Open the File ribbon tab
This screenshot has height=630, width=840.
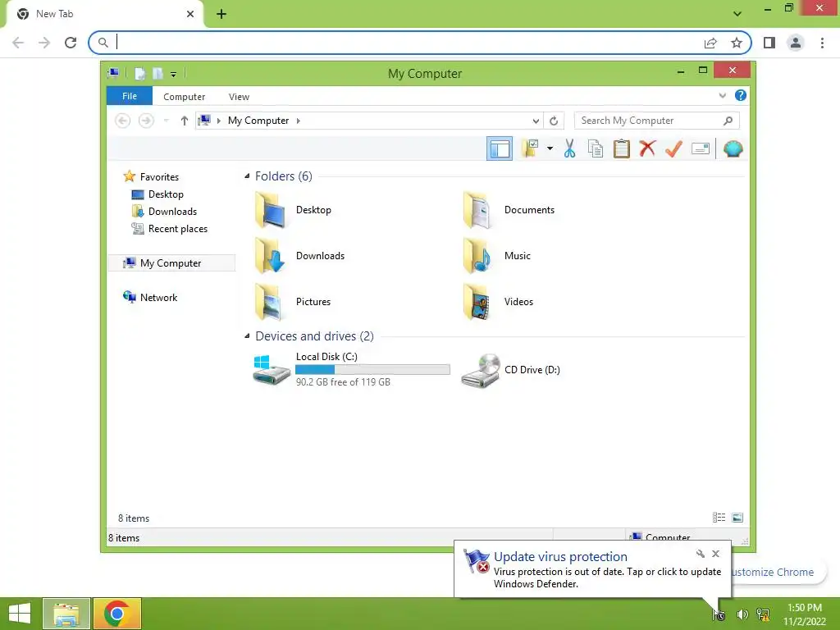130,97
